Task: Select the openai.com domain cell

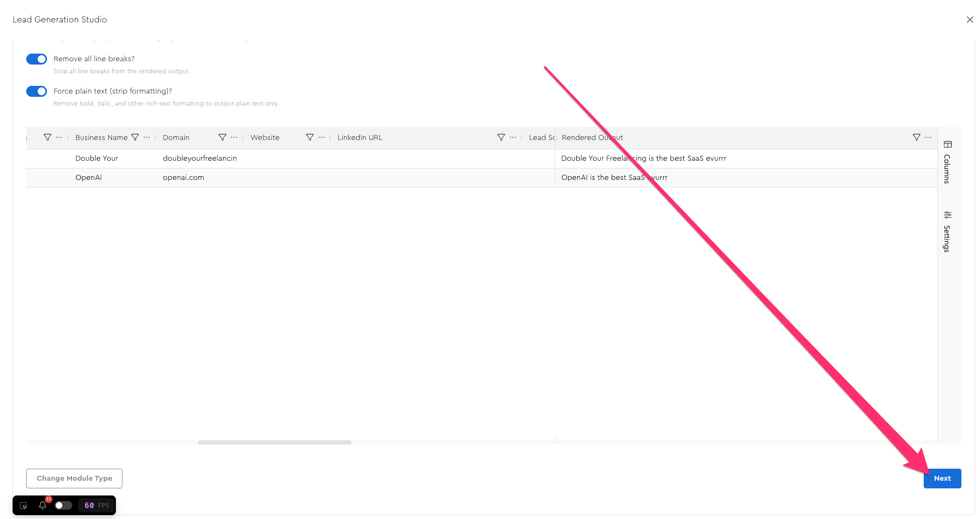Action: tap(184, 178)
